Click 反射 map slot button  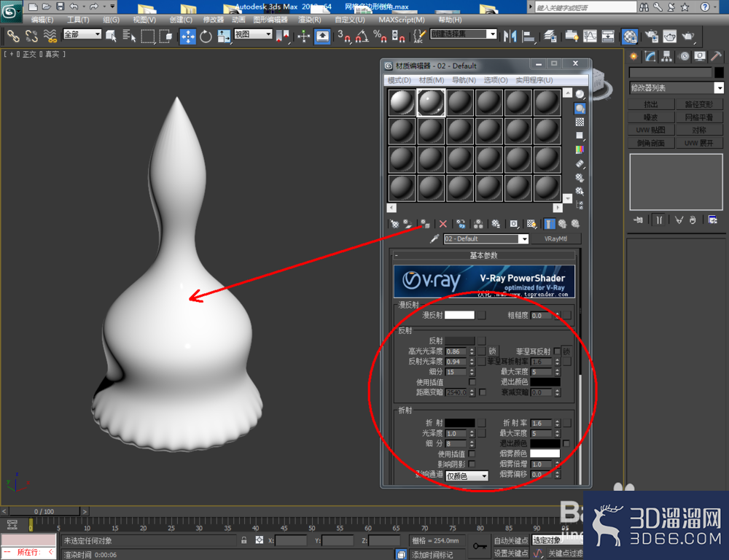click(482, 341)
